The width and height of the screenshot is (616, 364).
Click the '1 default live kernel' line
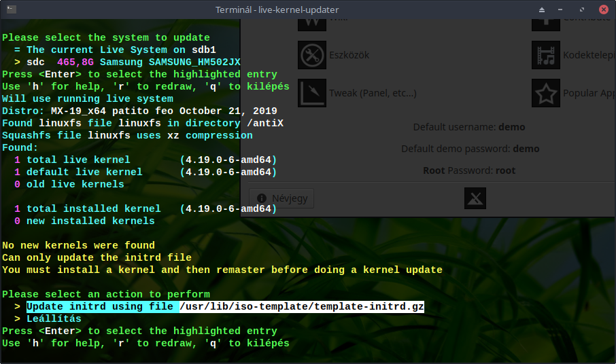[x=146, y=172]
